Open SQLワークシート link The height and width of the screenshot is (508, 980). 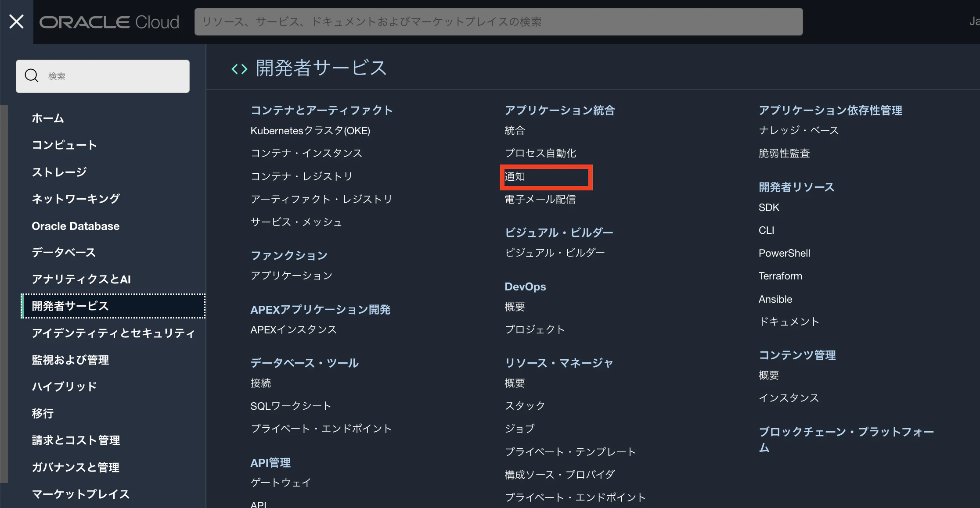click(x=291, y=406)
